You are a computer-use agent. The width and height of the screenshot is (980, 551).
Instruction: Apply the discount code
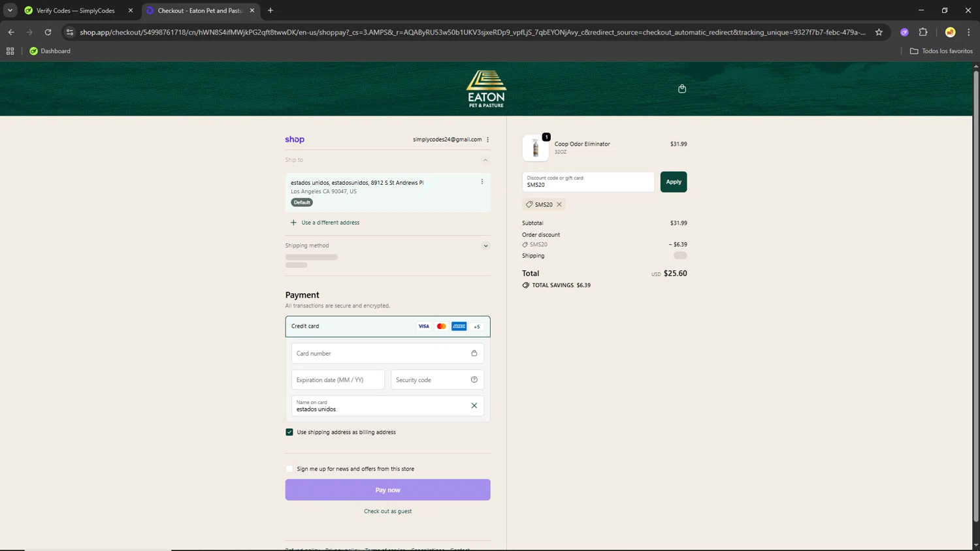(674, 181)
